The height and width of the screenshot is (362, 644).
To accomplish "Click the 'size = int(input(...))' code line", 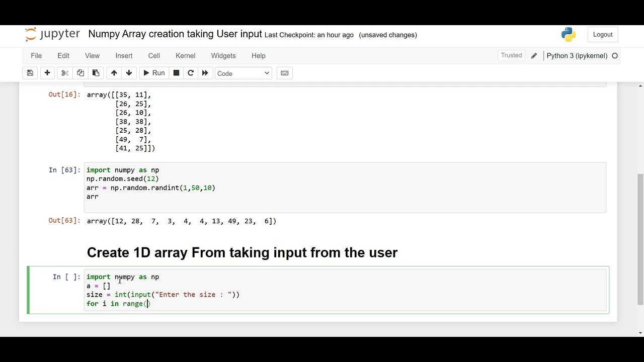I will (x=163, y=295).
